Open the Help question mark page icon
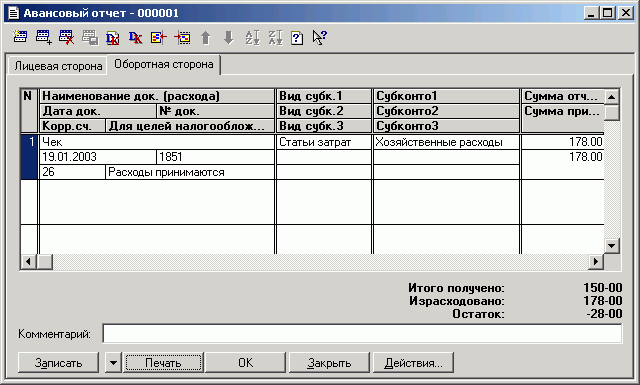 click(x=297, y=38)
